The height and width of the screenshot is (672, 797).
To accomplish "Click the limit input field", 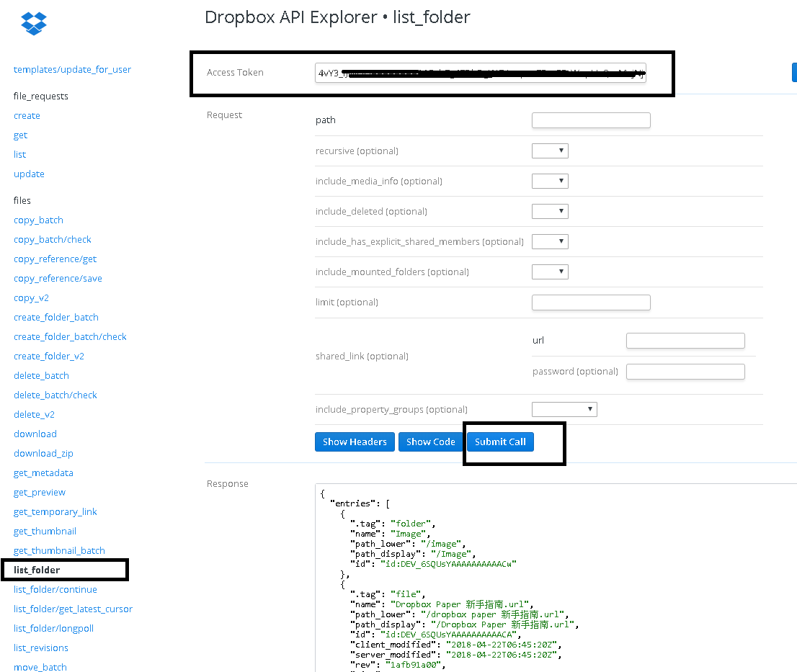I will coord(591,303).
